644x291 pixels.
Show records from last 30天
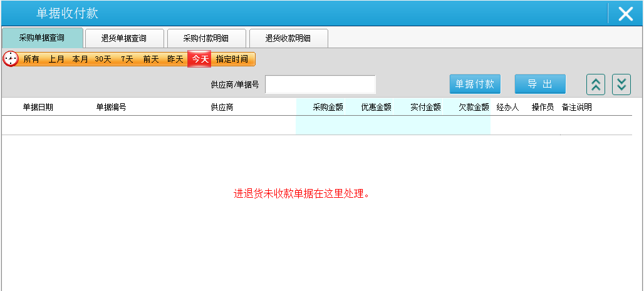[x=103, y=59]
